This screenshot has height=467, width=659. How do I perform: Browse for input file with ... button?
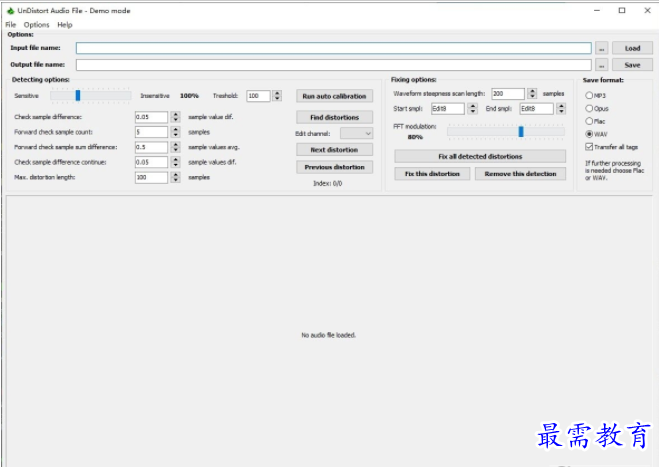[x=601, y=48]
